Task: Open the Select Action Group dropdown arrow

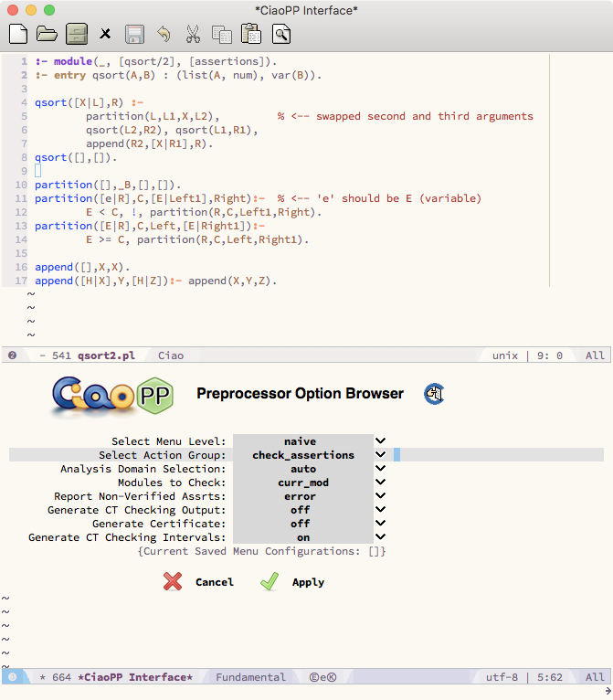Action: pyautogui.click(x=381, y=455)
